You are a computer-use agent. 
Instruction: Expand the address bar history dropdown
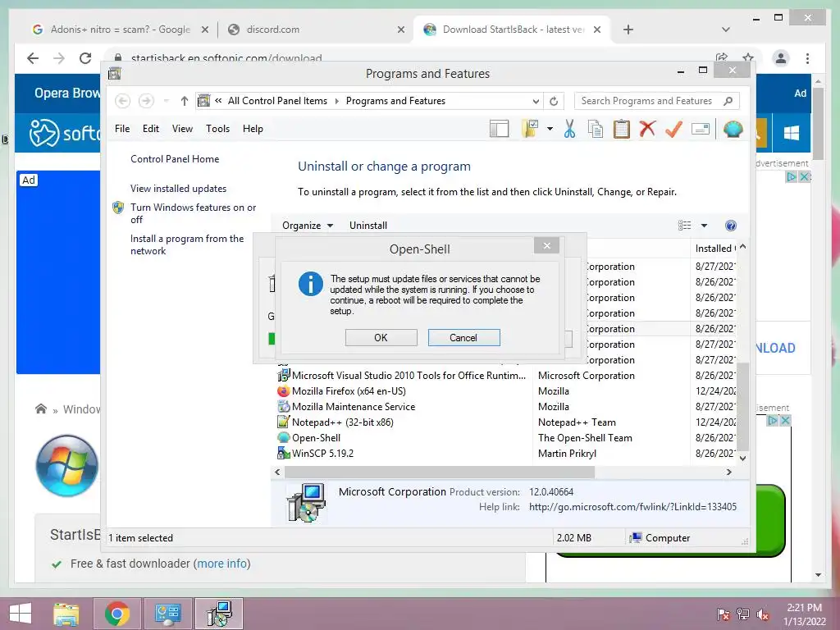pyautogui.click(x=535, y=101)
